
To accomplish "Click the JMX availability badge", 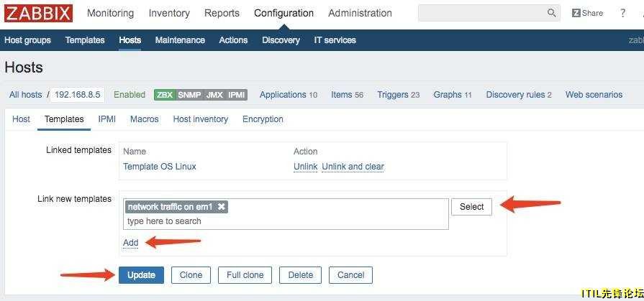I will tap(214, 95).
